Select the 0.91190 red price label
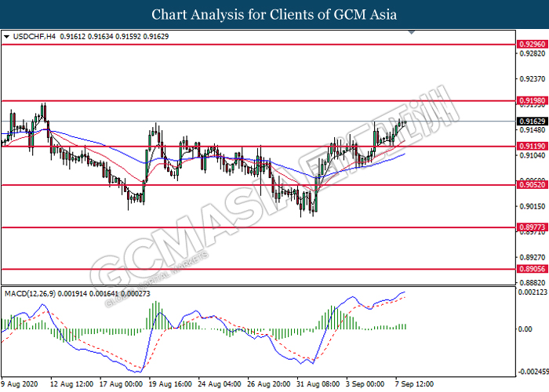549x392 pixels. tap(529, 147)
